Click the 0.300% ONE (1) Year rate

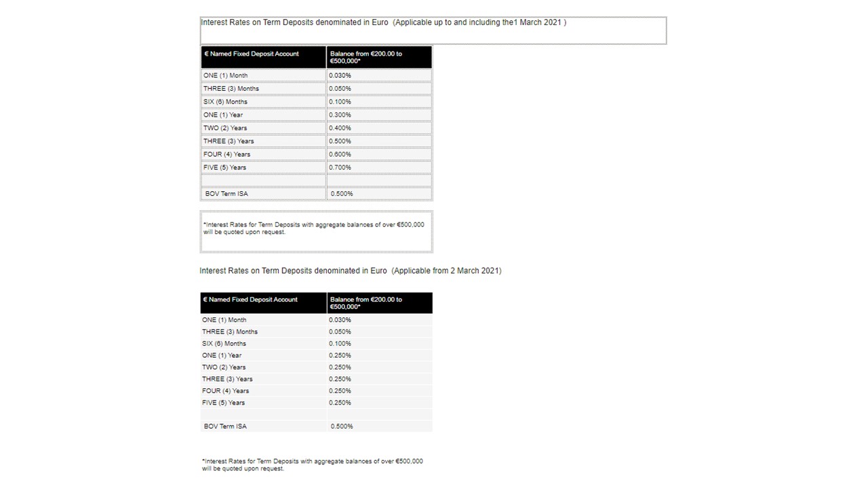[340, 115]
